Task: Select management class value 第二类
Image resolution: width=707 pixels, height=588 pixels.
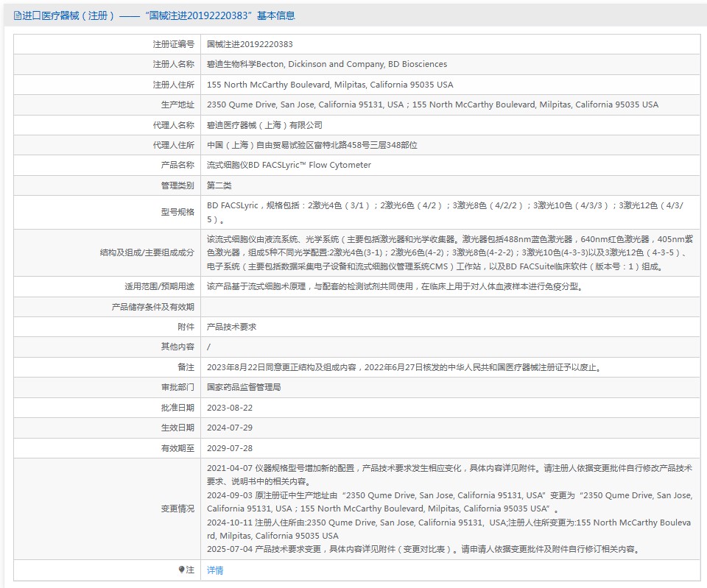Action: (x=219, y=185)
